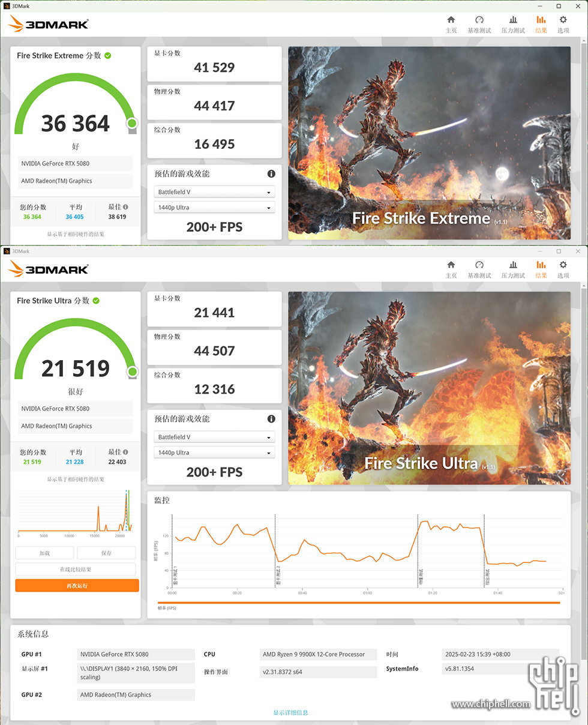The height and width of the screenshot is (725, 588).
Task: Click 显卡分数 41 529 card in Extreme window
Action: pyautogui.click(x=214, y=64)
